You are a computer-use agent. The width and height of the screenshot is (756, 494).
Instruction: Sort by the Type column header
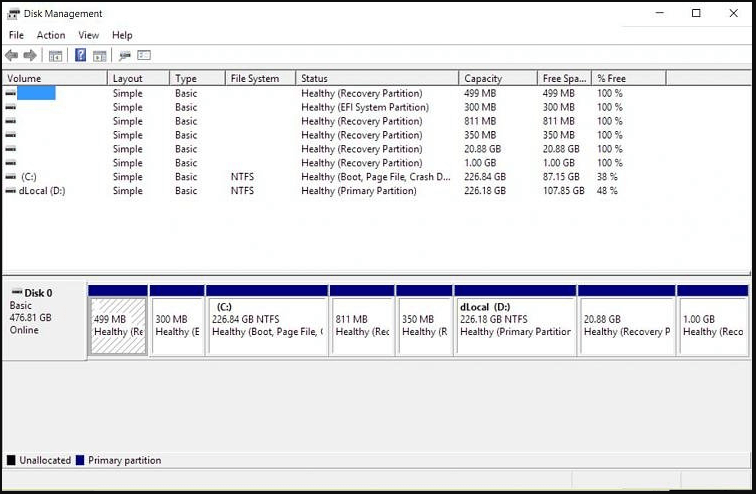click(198, 78)
